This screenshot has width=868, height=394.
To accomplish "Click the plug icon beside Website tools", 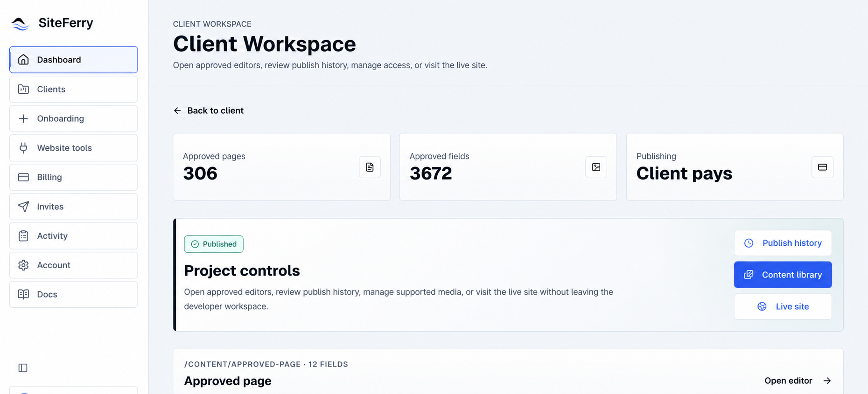I will point(23,148).
